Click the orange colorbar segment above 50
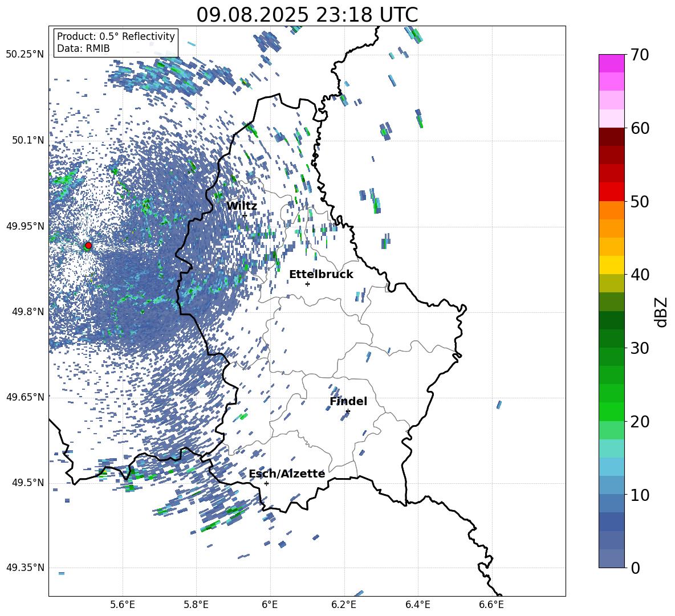Image resolution: width=675 pixels, height=616 pixels. [x=612, y=210]
